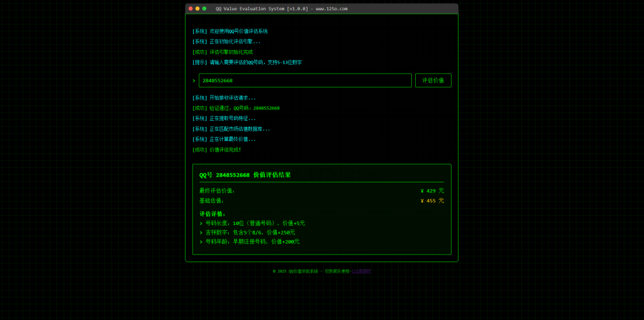The width and height of the screenshot is (644, 320).
Task: Click the 号码年龄 detail line arrow
Action: pos(201,241)
